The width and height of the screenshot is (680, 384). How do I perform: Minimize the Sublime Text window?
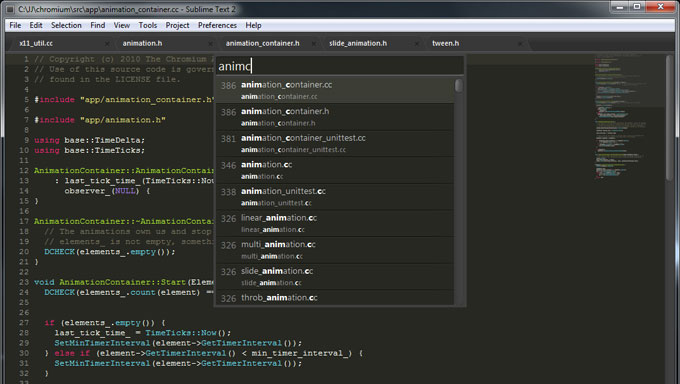coord(620,7)
